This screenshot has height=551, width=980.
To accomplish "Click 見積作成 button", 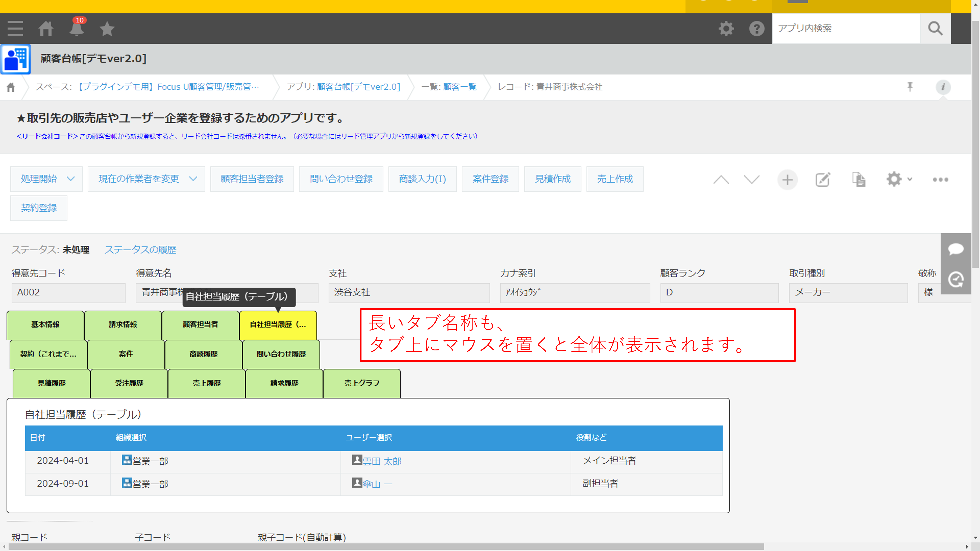I will pyautogui.click(x=552, y=179).
